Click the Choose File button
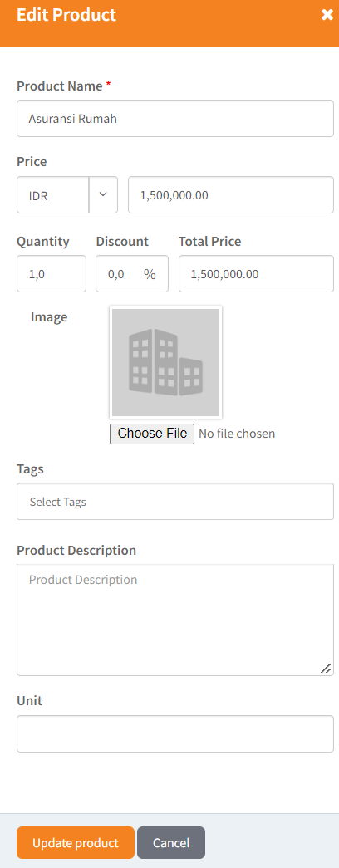The height and width of the screenshot is (868, 339). [152, 434]
